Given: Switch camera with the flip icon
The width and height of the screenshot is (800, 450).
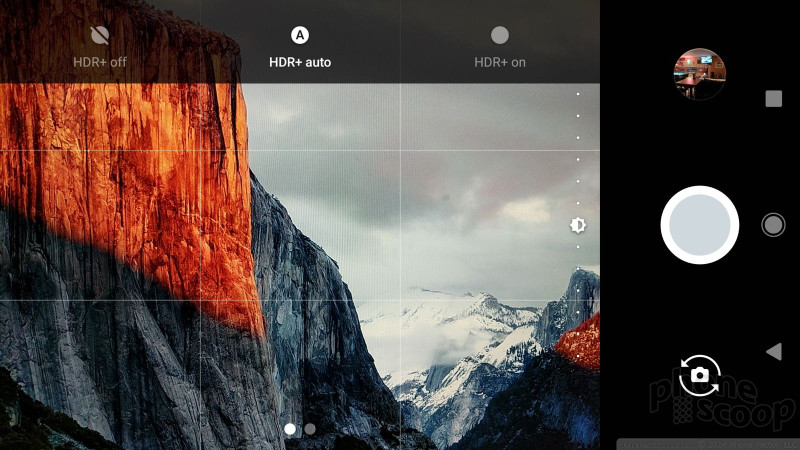Looking at the screenshot, I should (x=699, y=376).
